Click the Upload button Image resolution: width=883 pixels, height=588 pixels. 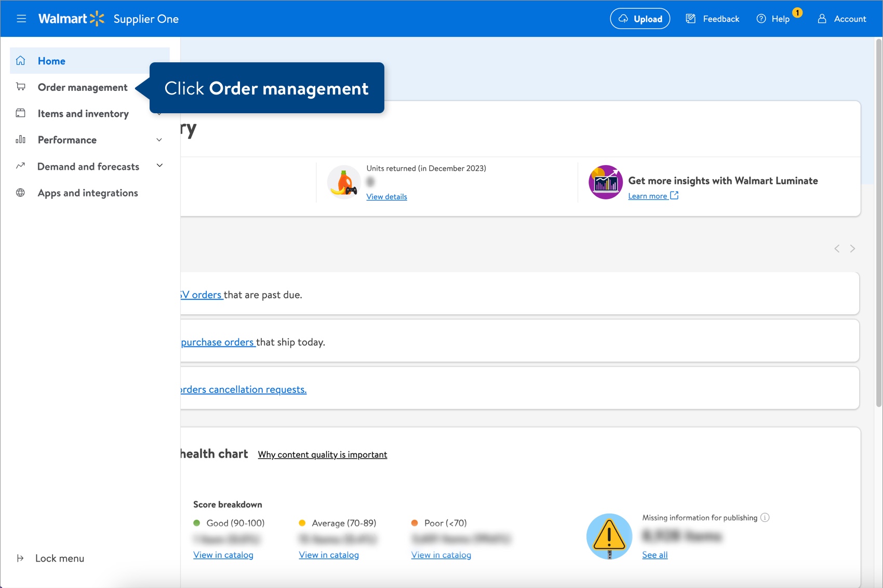tap(640, 18)
